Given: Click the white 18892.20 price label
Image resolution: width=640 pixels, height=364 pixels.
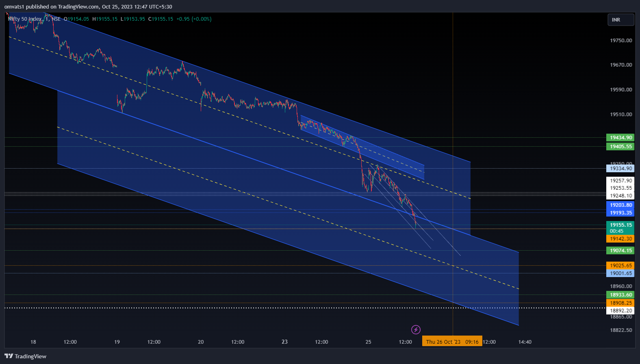Looking at the screenshot, I should coord(620,311).
